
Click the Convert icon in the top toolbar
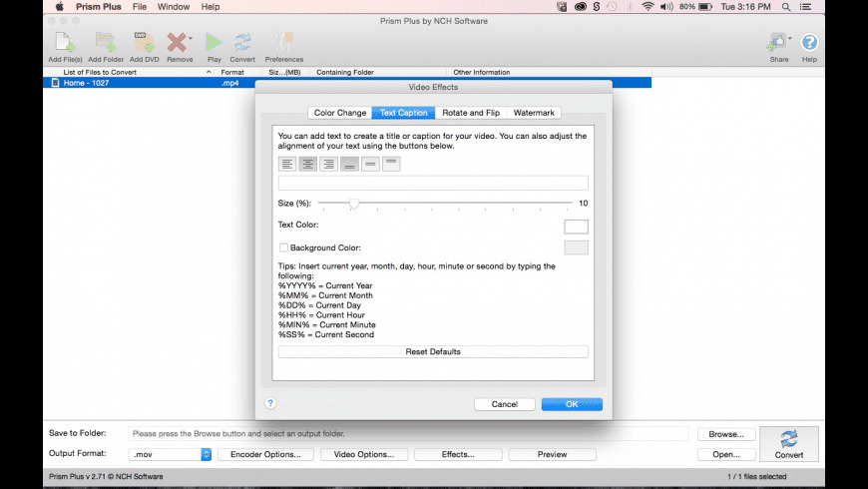pos(242,47)
